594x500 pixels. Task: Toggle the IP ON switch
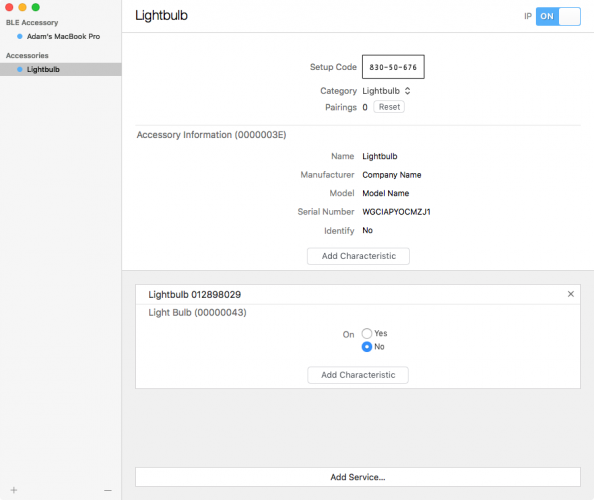click(x=558, y=16)
